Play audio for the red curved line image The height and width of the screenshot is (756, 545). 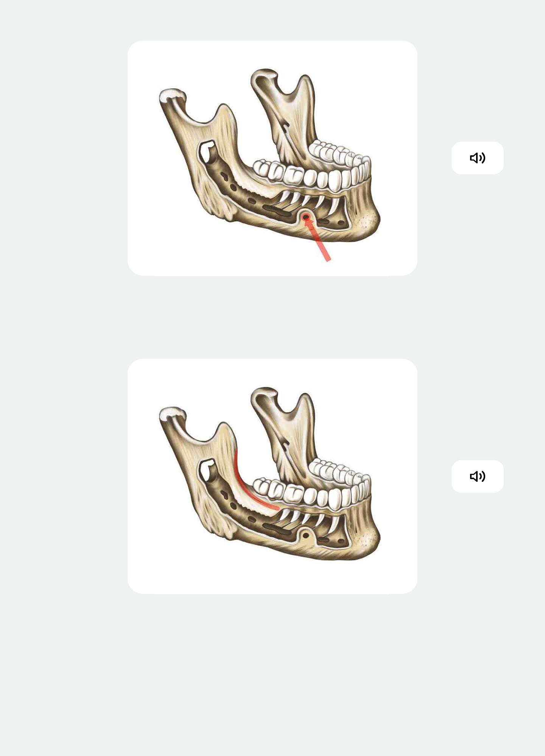coord(477,476)
